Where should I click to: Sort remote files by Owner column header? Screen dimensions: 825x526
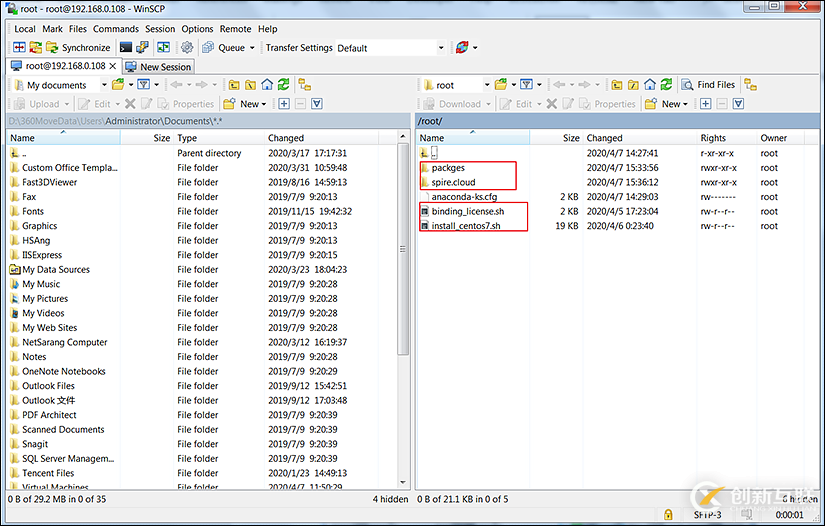pyautogui.click(x=780, y=138)
